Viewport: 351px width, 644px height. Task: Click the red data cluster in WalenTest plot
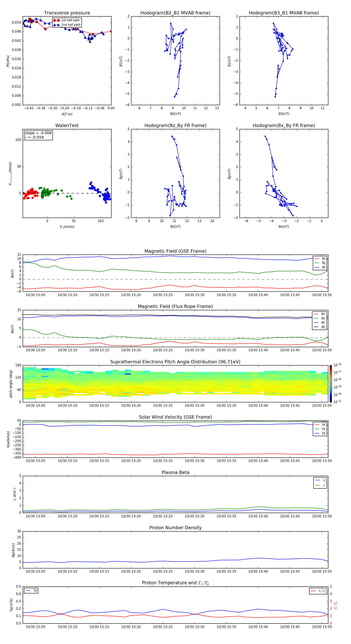(30, 193)
